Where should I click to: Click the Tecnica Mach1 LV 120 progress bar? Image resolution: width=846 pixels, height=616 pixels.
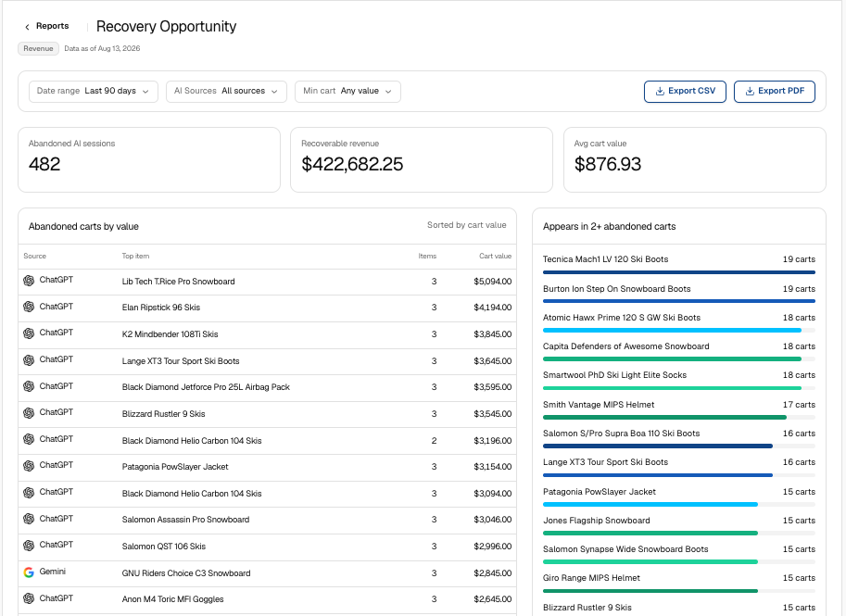click(678, 272)
